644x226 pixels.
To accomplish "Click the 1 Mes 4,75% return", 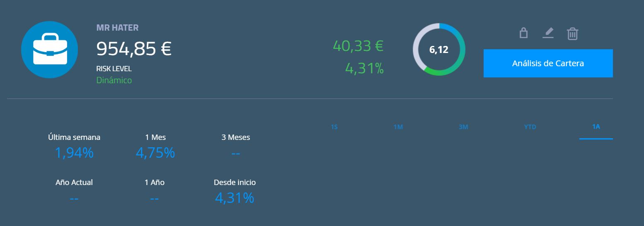I will point(155,153).
